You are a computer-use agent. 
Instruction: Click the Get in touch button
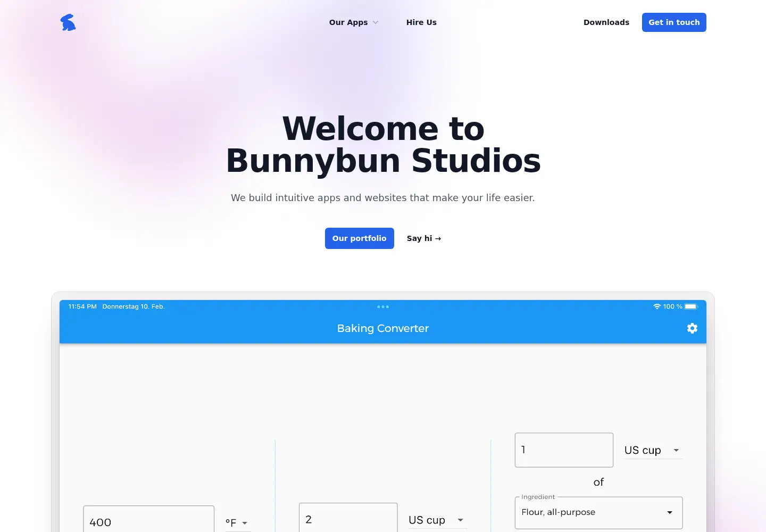[x=674, y=22]
